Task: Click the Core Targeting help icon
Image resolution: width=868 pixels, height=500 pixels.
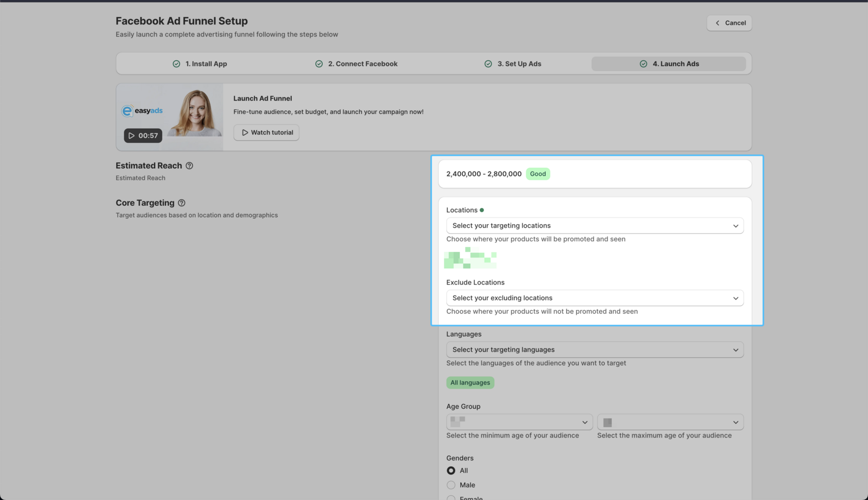Action: [182, 203]
